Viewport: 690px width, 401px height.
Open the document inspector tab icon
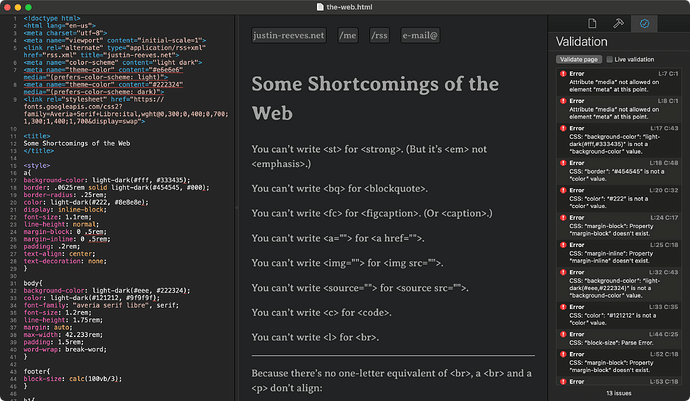pyautogui.click(x=593, y=22)
